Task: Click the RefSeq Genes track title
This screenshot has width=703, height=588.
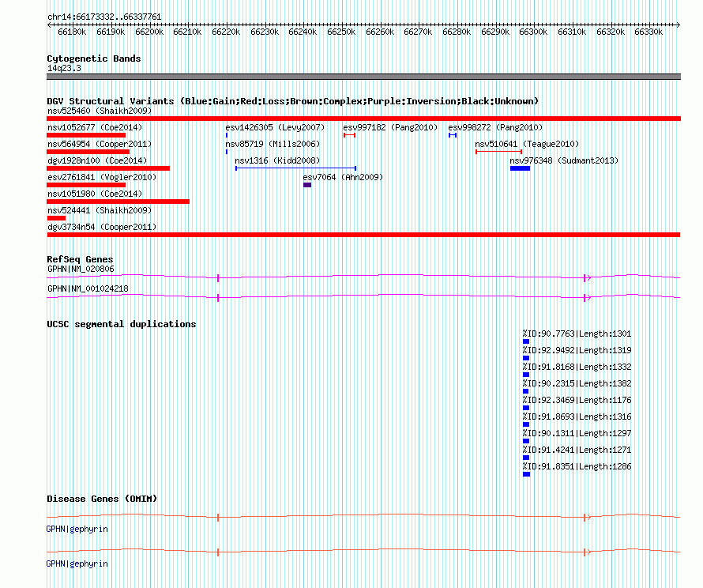Action: tap(80, 259)
